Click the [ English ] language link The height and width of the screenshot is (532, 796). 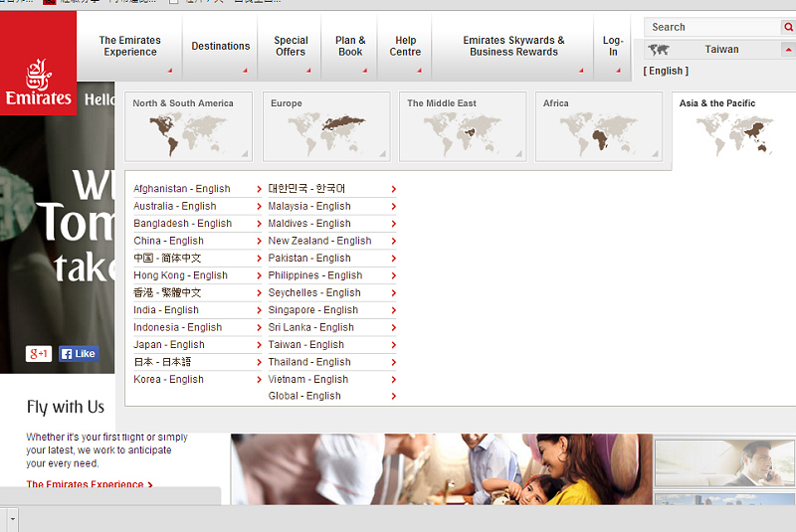pos(666,71)
